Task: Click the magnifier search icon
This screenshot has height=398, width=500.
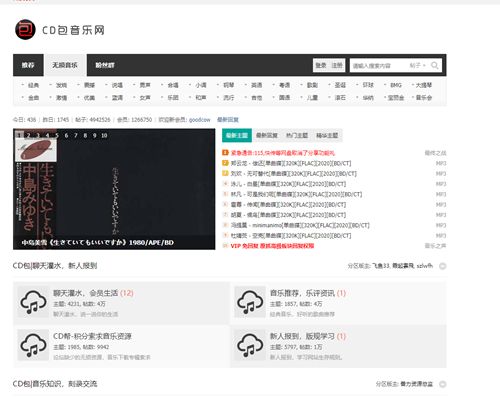Action: click(435, 65)
